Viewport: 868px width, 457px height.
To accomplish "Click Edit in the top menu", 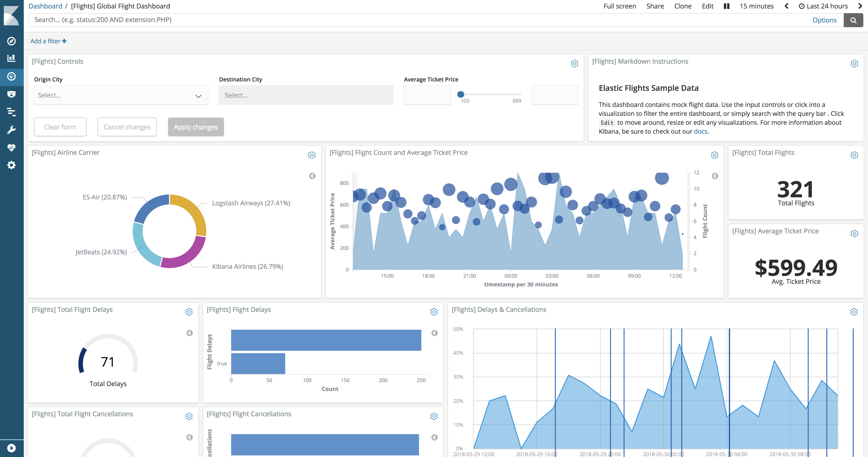I will pyautogui.click(x=708, y=6).
